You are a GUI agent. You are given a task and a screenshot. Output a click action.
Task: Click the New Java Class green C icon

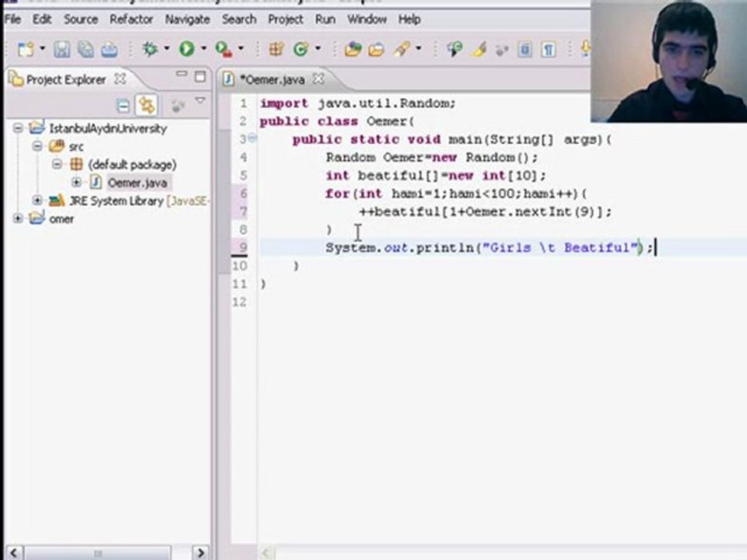pos(300,48)
